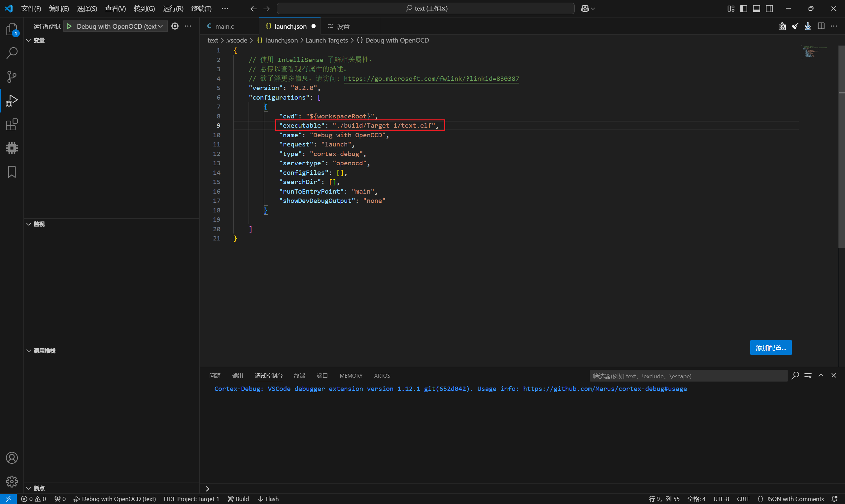Open the Extensions view
845x504 pixels.
click(12, 125)
